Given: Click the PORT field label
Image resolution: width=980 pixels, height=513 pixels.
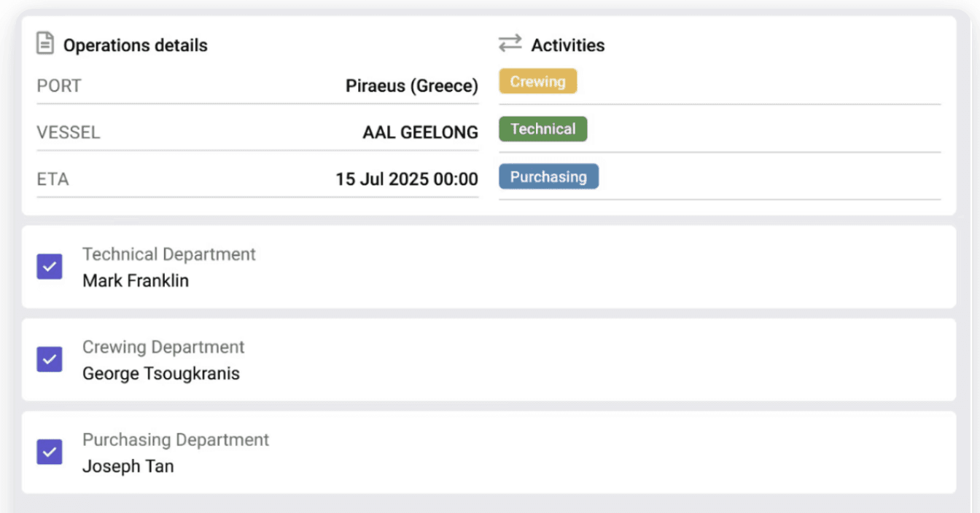Looking at the screenshot, I should (58, 86).
